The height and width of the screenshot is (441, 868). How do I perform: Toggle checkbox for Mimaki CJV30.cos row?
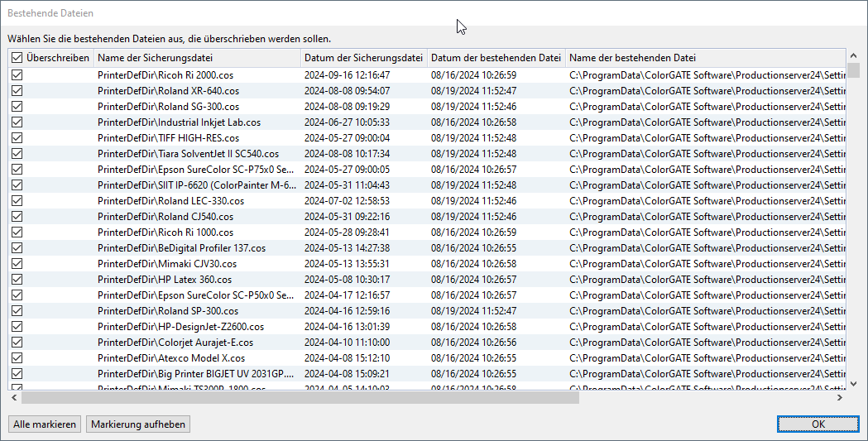(x=17, y=264)
